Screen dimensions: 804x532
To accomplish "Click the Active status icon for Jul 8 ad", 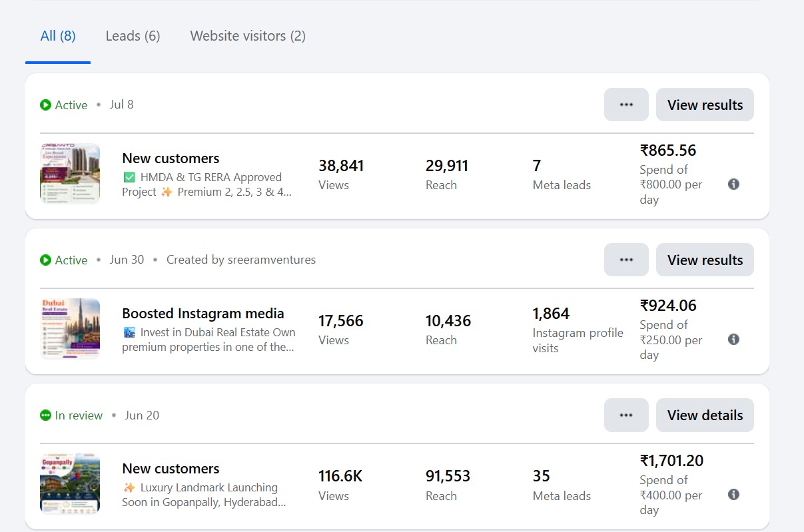I will click(45, 105).
